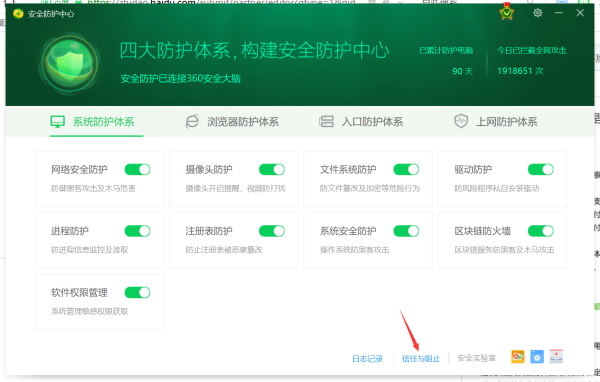Select the 系统防护体系 tab
Image resolution: width=600 pixels, height=382 pixels.
coord(96,122)
